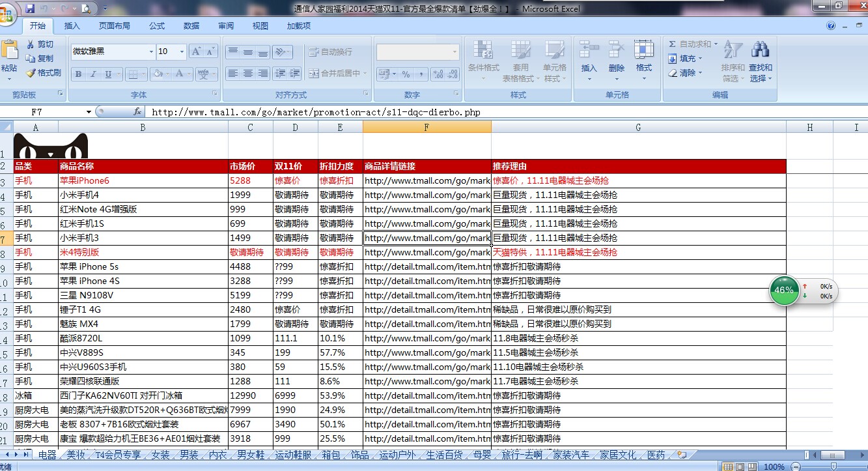This screenshot has height=471, width=868.
Task: Click the insert function fx button
Action: [x=137, y=112]
